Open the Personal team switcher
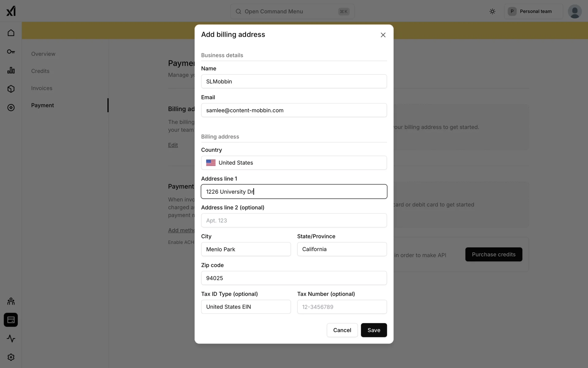Viewport: 588px width, 368px height. 533,11
